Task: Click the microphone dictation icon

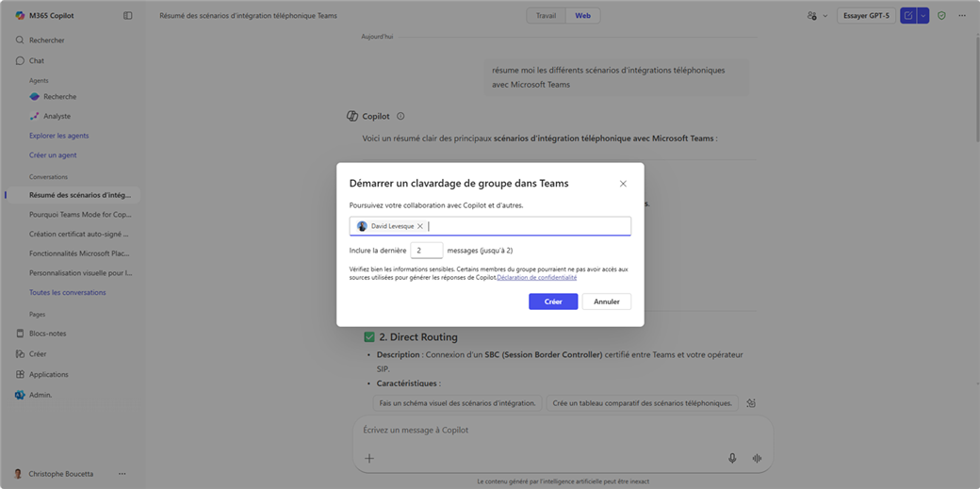Action: coord(732,458)
